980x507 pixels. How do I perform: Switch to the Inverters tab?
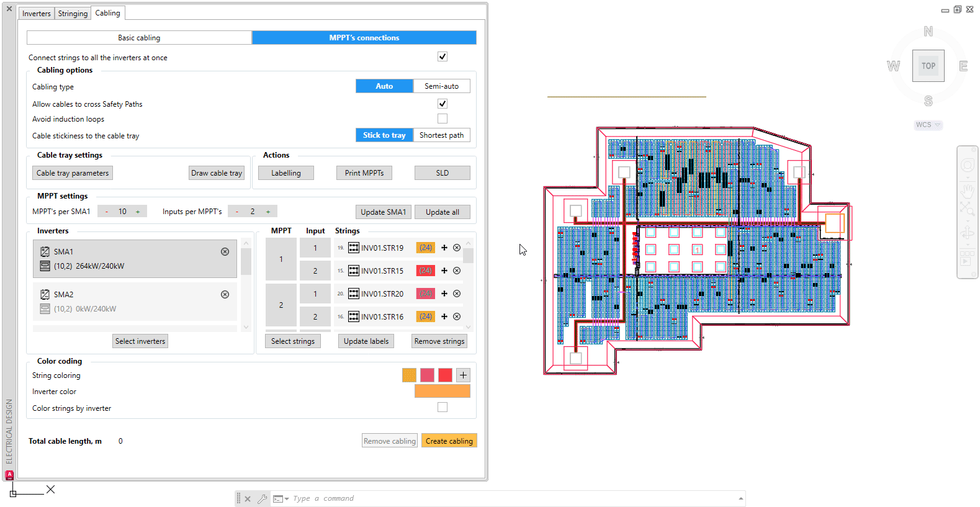pos(37,14)
